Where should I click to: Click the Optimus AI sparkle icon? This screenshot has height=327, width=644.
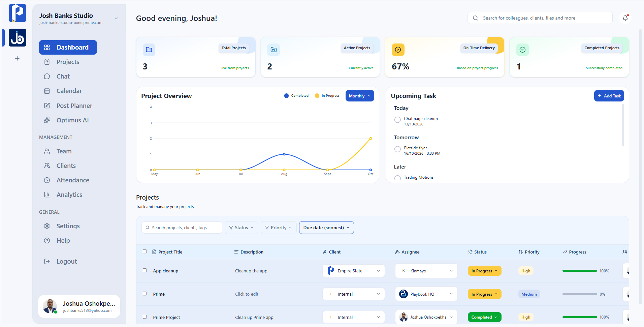(47, 120)
